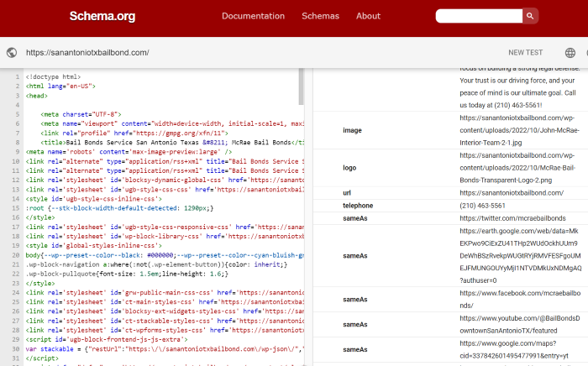Click the var stackable line 30
588x366 pixels.
pyautogui.click(x=165, y=348)
